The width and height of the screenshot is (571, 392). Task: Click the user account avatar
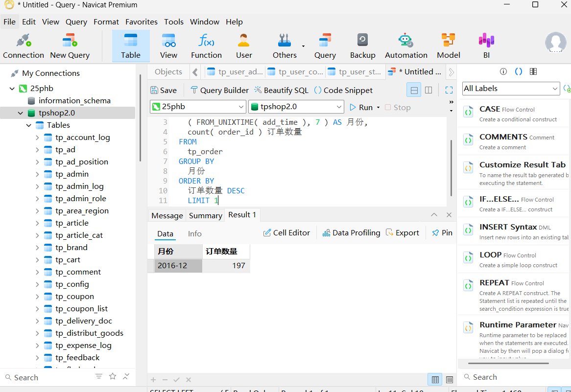point(555,42)
